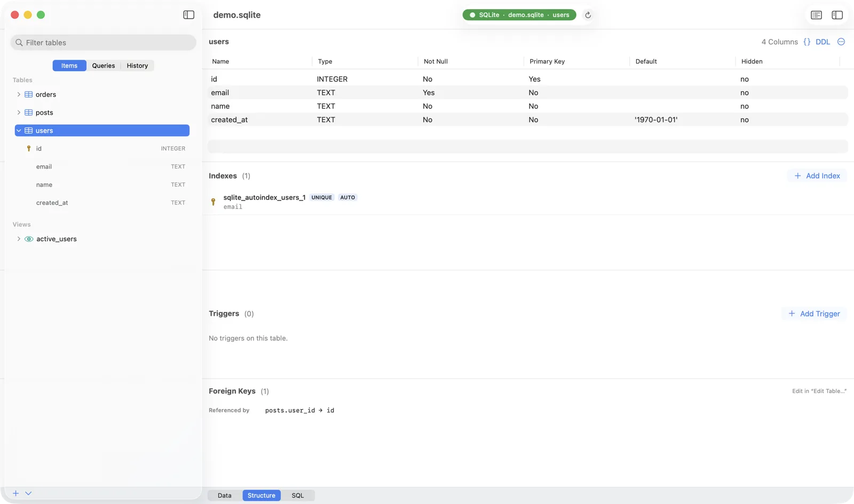This screenshot has width=854, height=504.
Task: Click the sqlite_autoindex_users_1 index name
Action: tap(264, 197)
